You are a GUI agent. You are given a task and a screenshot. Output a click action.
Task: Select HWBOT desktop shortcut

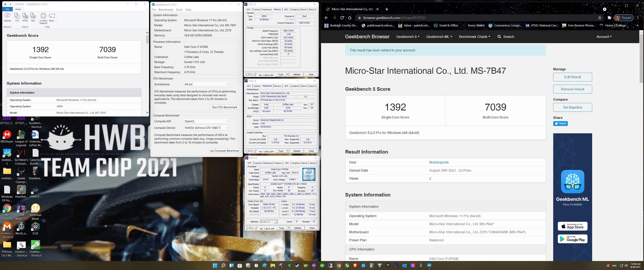pos(35,192)
